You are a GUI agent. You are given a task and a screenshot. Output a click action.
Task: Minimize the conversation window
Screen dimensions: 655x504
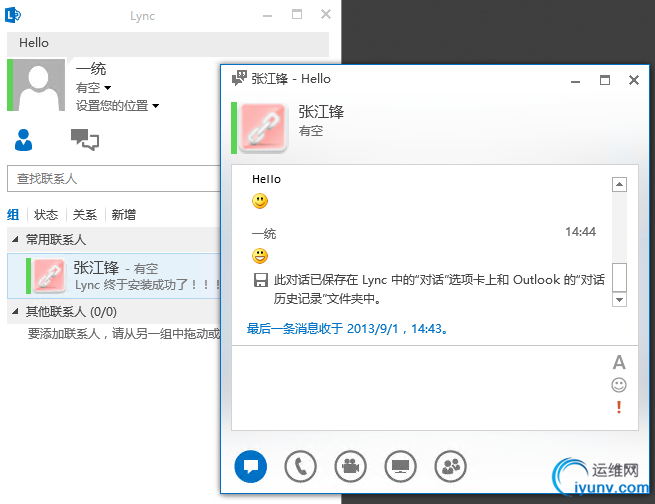[576, 80]
